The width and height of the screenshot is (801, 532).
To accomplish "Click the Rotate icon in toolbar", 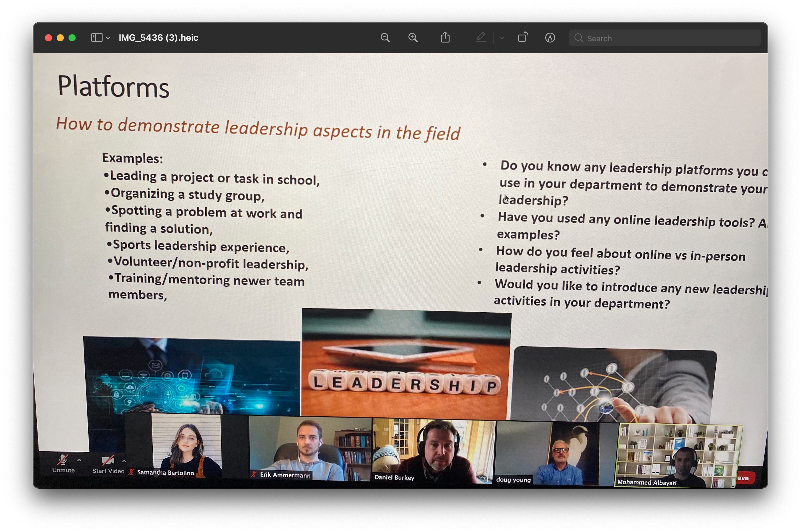I will point(523,37).
